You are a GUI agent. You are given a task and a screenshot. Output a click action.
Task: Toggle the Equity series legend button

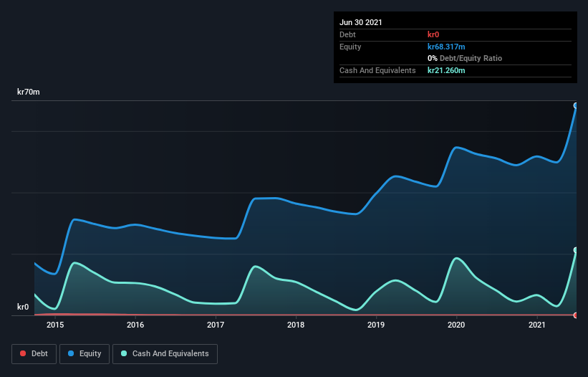84,353
